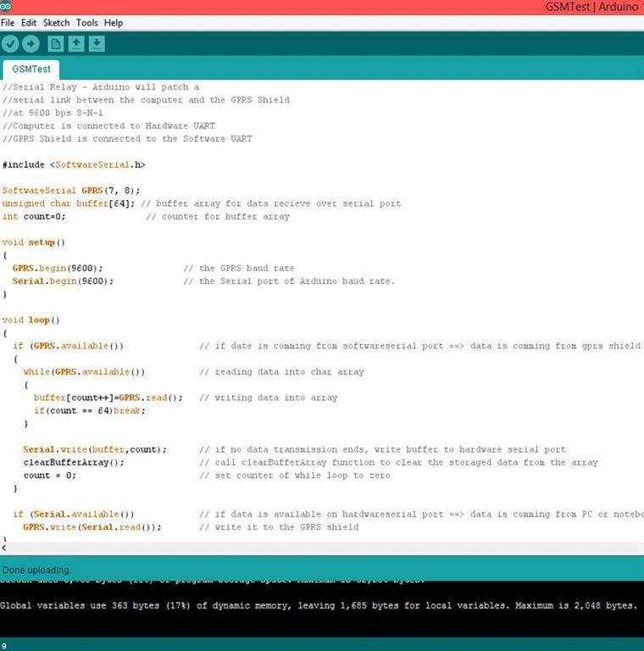Click the Global variables console output line
The image size is (644, 651).
(x=319, y=605)
